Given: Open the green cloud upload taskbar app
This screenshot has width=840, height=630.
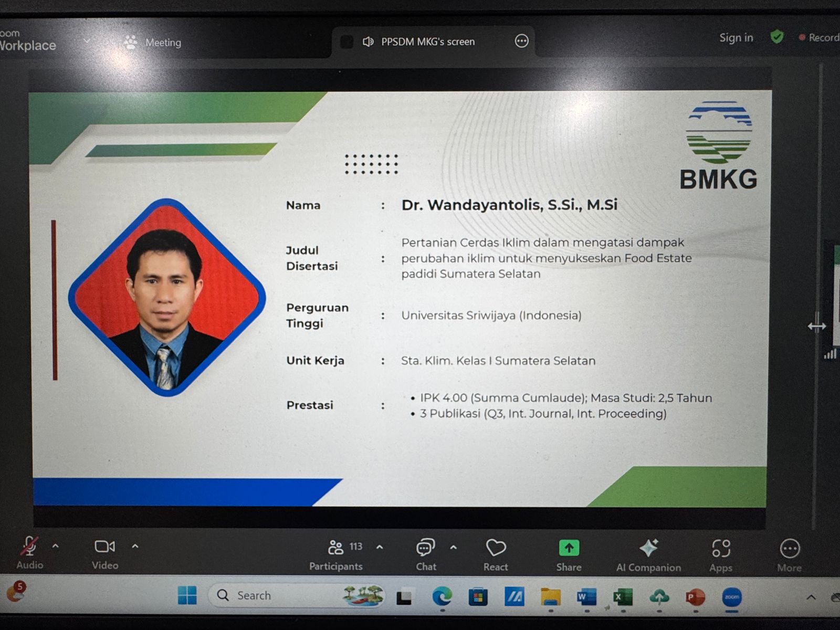Looking at the screenshot, I should pos(659,597).
